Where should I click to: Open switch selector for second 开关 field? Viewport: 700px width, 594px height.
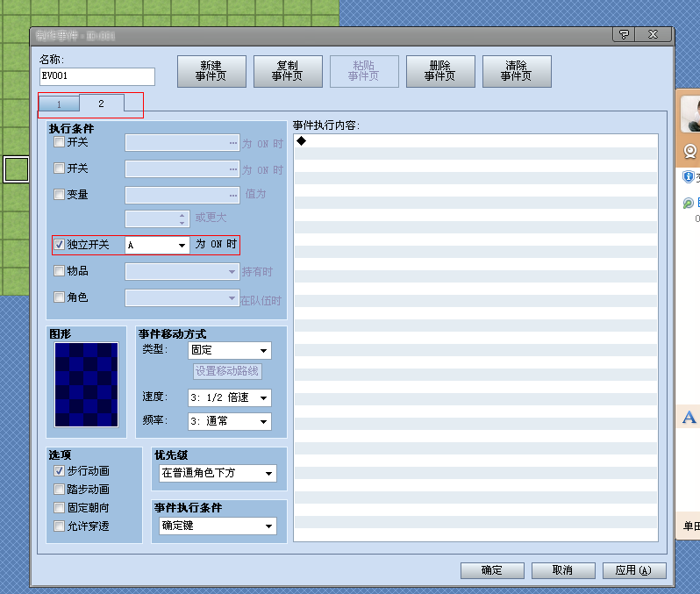click(233, 169)
